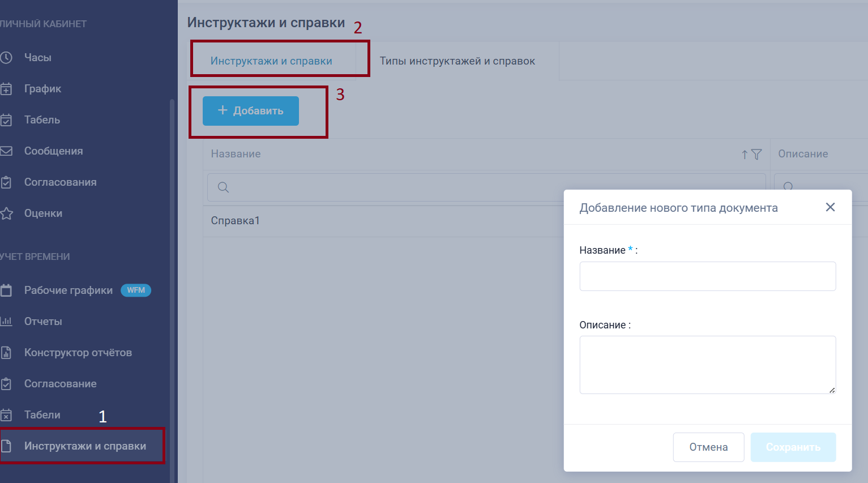This screenshot has width=868, height=483.
Task: Click the Сохранить button in dialog
Action: click(793, 447)
